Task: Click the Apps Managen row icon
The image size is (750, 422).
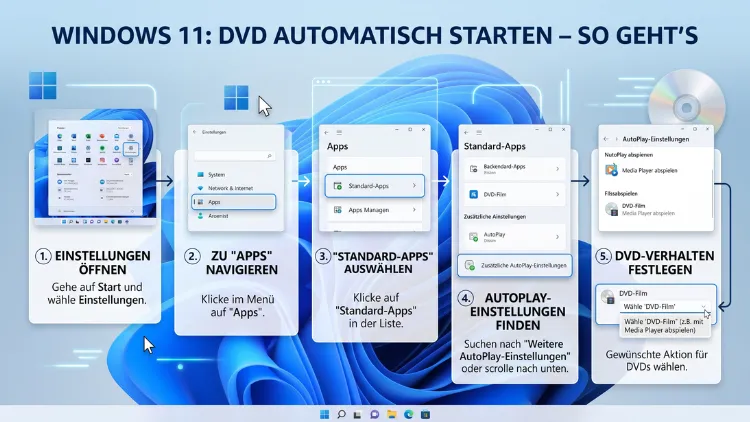Action: 338,210
